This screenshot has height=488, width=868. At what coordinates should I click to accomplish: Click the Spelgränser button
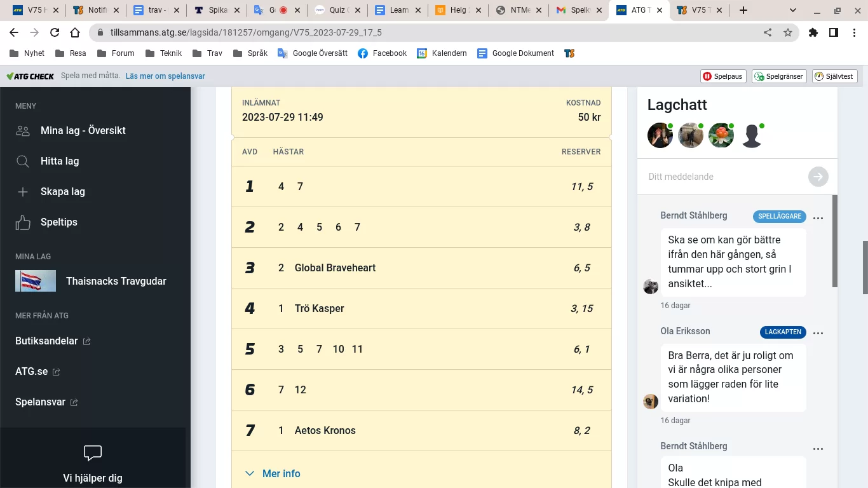[x=779, y=76]
